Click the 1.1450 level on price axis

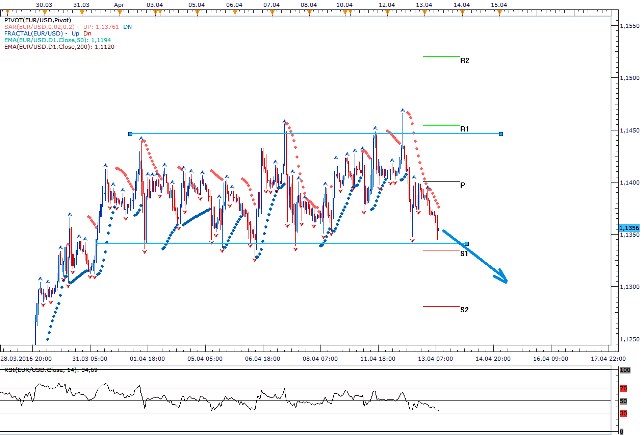(627, 130)
